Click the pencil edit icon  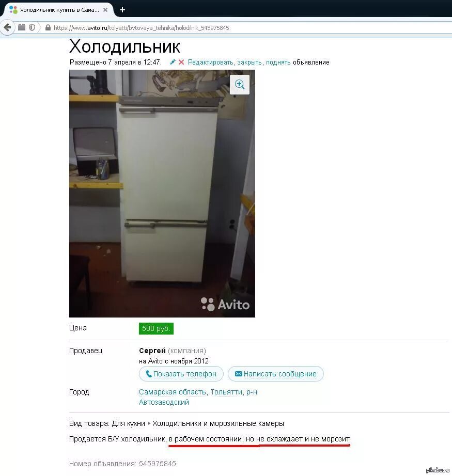click(173, 62)
